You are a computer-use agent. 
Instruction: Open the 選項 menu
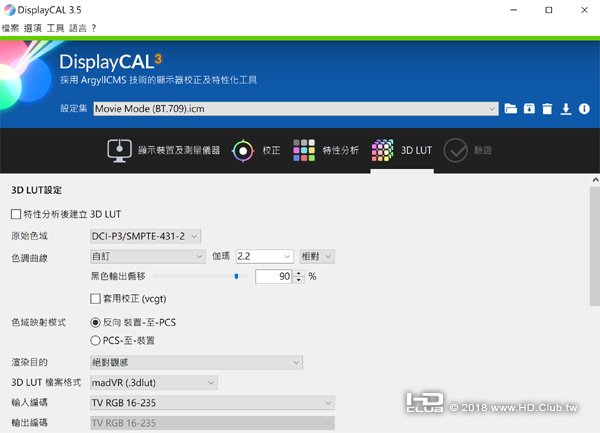(x=33, y=28)
